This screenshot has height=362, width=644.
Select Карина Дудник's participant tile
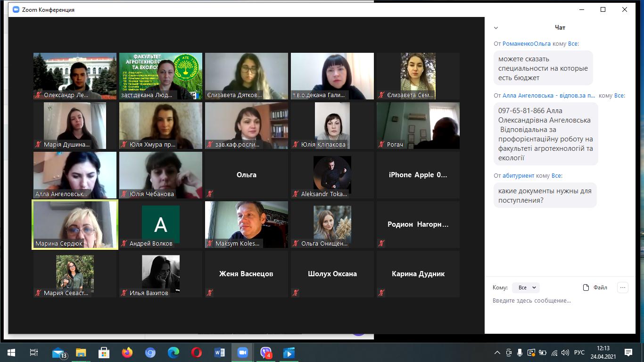(x=418, y=274)
